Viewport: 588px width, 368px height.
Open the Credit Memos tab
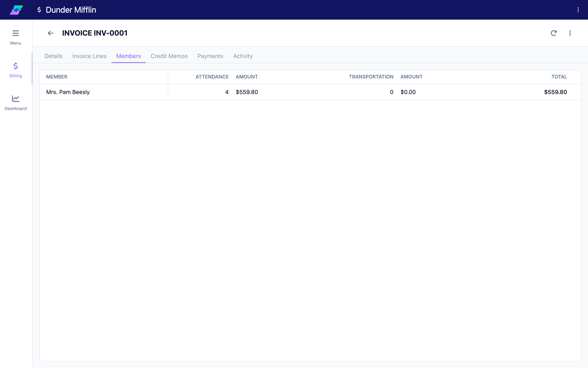(x=169, y=56)
